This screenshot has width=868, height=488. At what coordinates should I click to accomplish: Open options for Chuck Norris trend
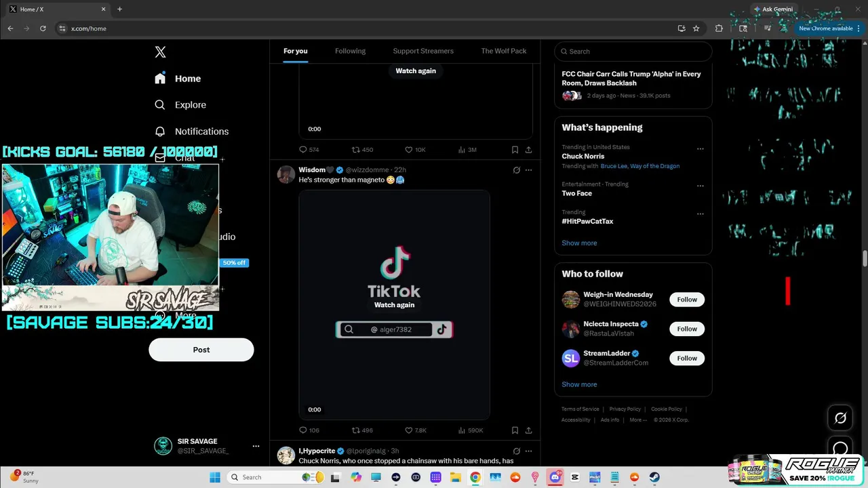click(x=701, y=149)
